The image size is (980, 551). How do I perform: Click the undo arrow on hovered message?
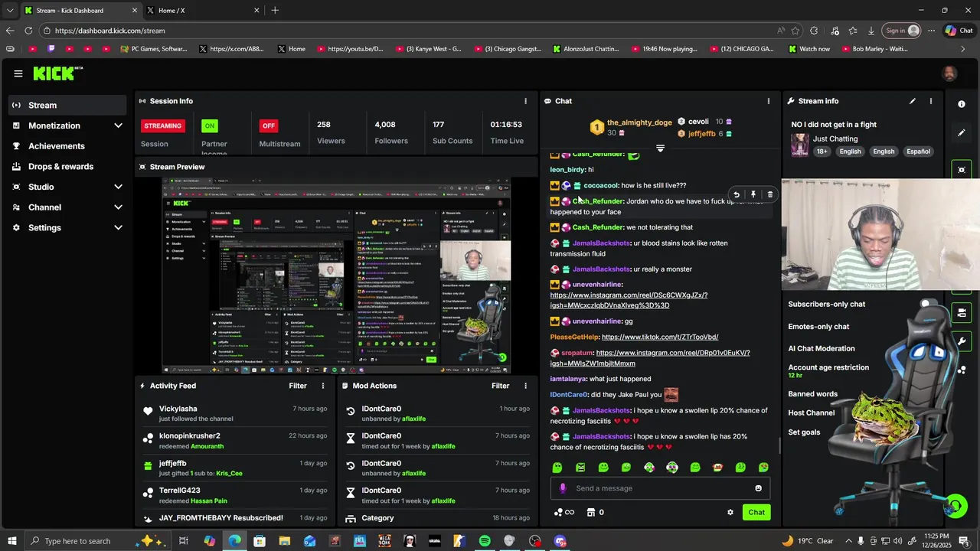tap(737, 194)
